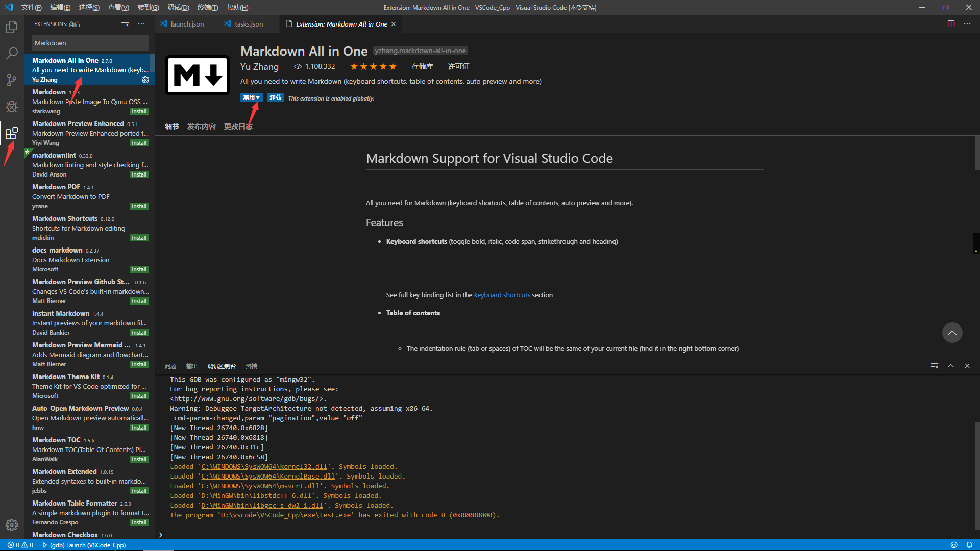Viewport: 980px width, 551px height.
Task: Install the Markdown TOC extension
Action: coord(139,460)
